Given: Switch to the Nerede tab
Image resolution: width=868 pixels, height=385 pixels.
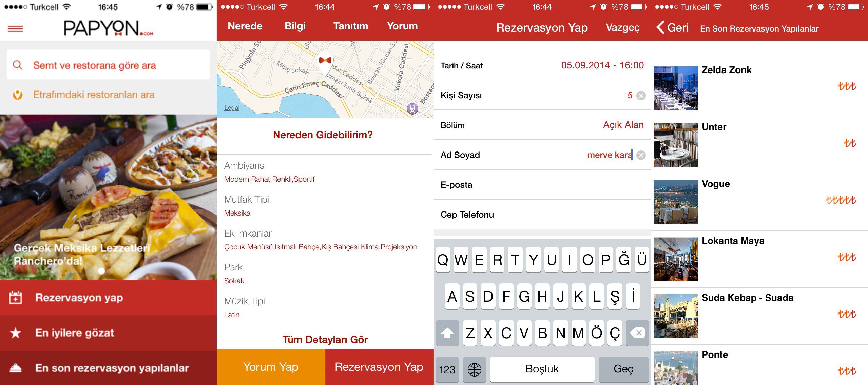Looking at the screenshot, I should click(x=245, y=26).
